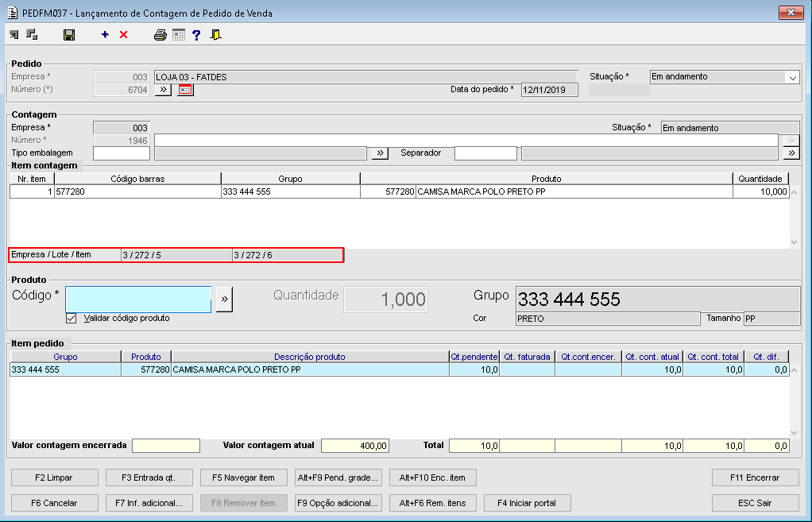This screenshot has height=522, width=812.
Task: Click the PEDFM037 document icon in the title bar
Action: point(13,13)
